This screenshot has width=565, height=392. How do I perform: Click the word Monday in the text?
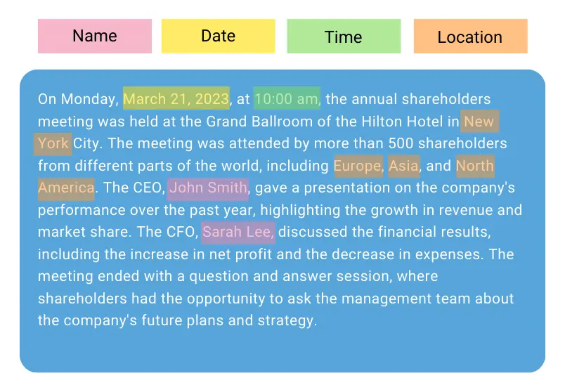90,99
